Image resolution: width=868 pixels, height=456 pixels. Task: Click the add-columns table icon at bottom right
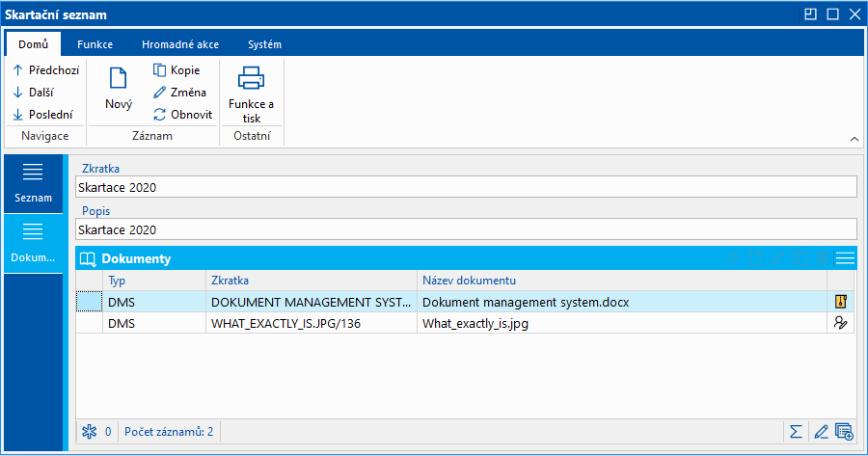(845, 431)
